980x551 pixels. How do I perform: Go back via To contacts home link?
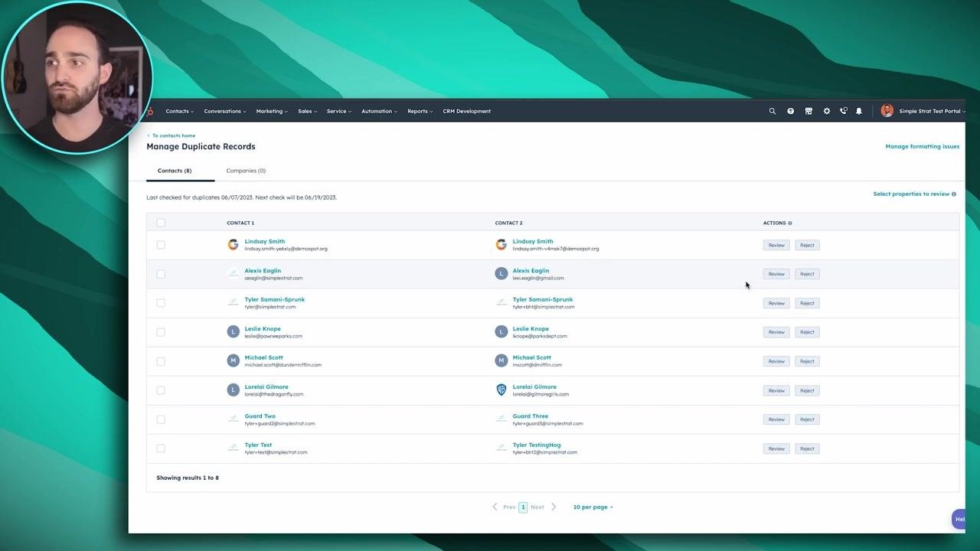click(171, 135)
